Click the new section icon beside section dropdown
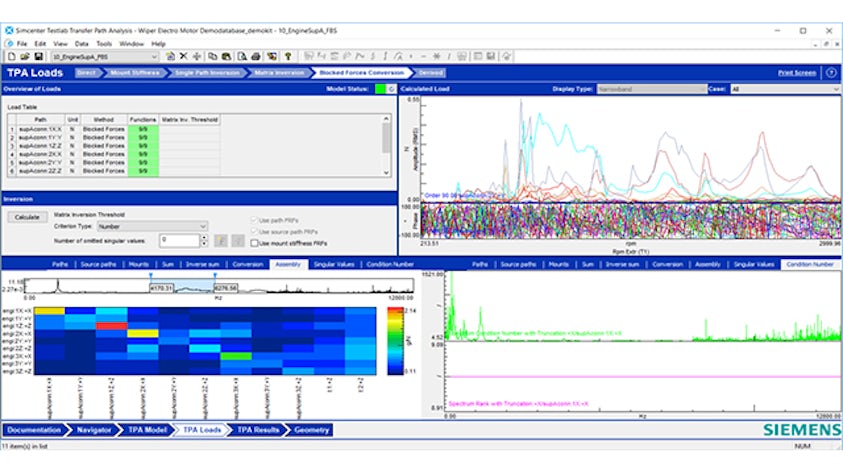 point(170,56)
